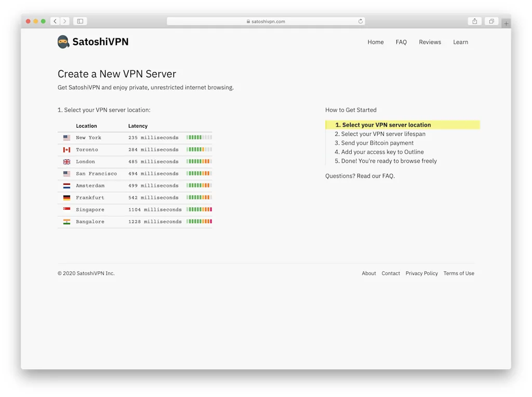Open the FAQ navigation item
This screenshot has width=532, height=397.
[401, 42]
